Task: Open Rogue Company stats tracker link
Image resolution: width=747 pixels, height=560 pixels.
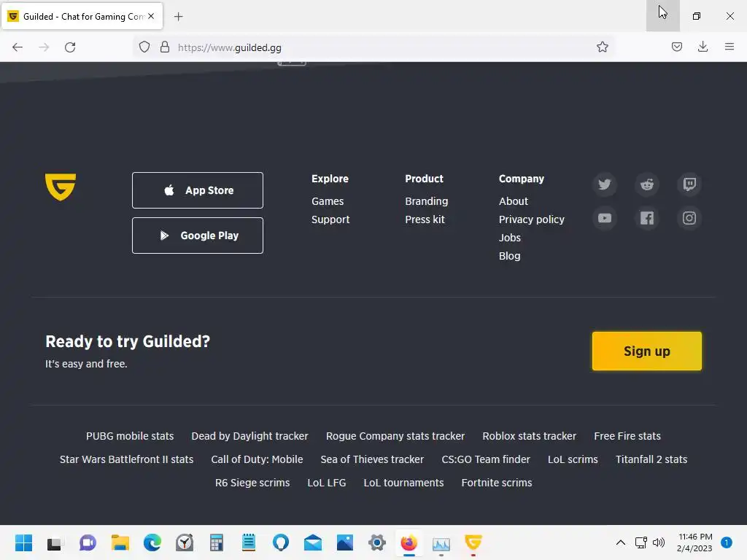Action: pyautogui.click(x=395, y=436)
